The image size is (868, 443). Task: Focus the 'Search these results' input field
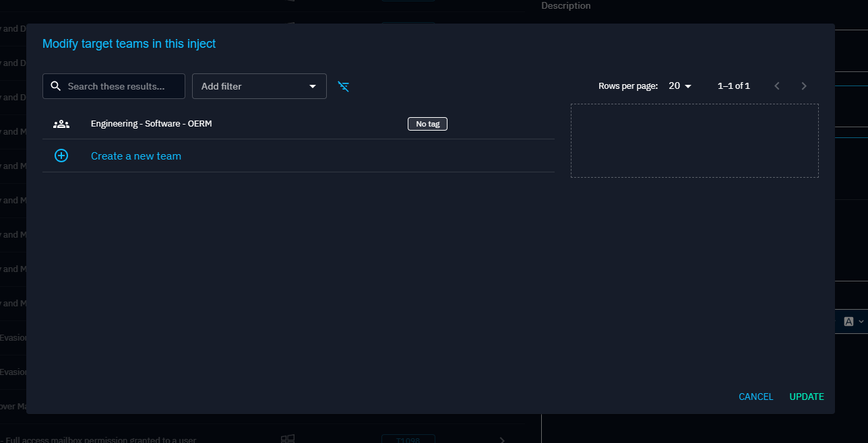pos(121,86)
